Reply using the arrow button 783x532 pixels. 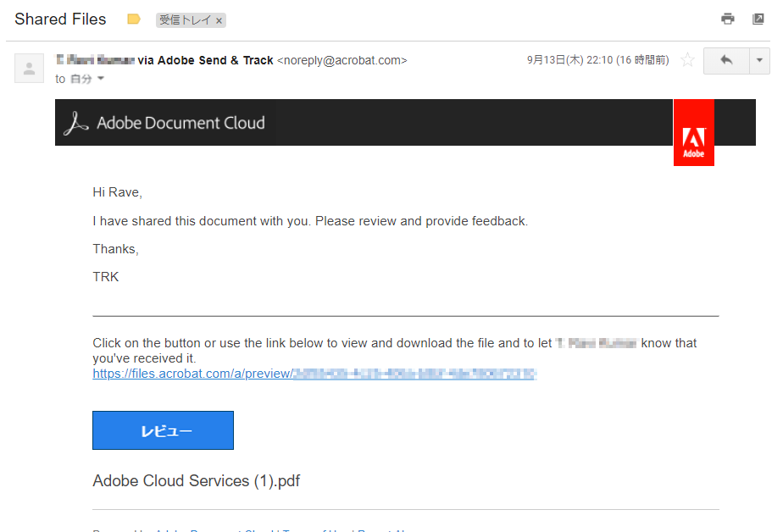(x=725, y=60)
